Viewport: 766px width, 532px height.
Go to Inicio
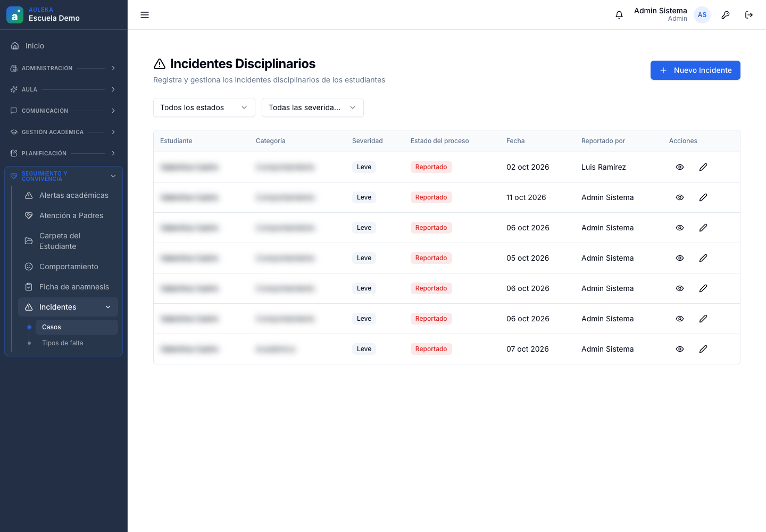(x=63, y=46)
